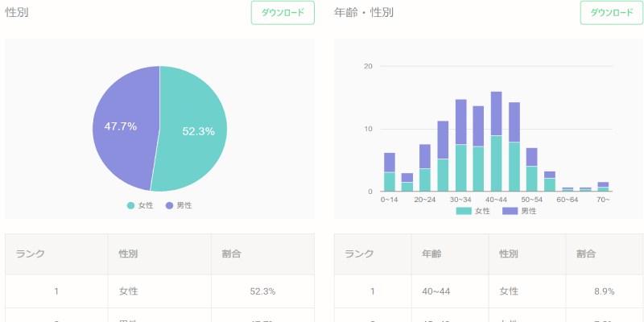Image resolution: width=644 pixels, height=322 pixels.
Task: Select the 女性 cell in the rank 1 row of the left table
Action: tap(159, 291)
